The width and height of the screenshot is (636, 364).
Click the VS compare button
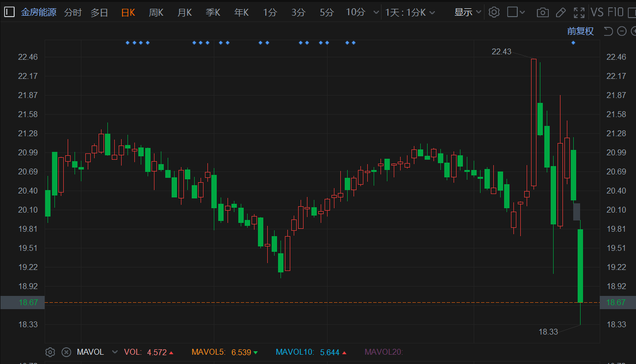point(597,12)
